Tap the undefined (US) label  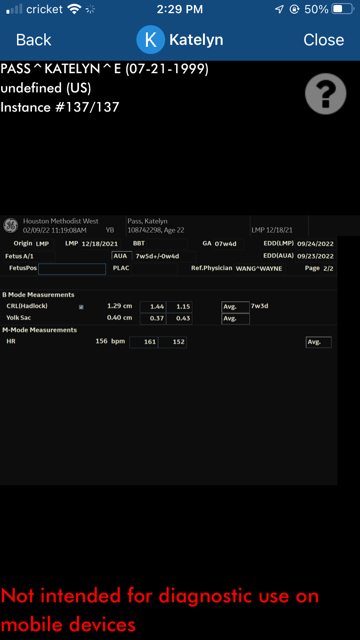[46, 88]
